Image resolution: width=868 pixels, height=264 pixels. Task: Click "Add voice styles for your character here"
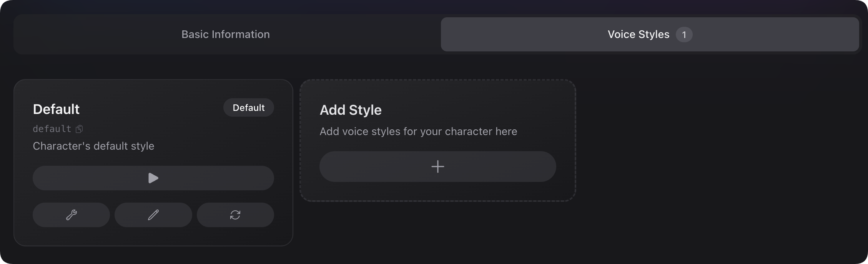(x=418, y=132)
